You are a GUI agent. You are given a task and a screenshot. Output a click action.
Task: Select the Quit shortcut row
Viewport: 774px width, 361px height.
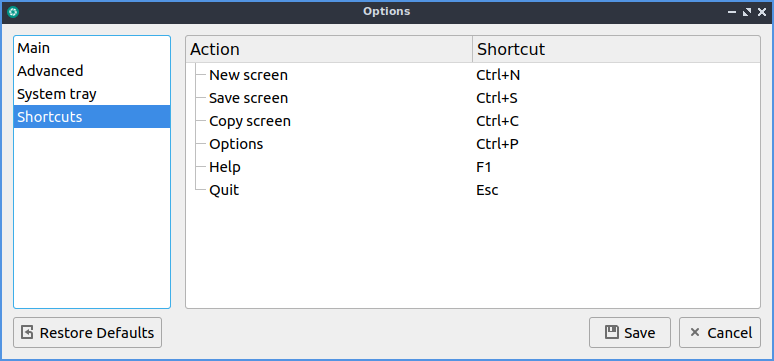pyautogui.click(x=473, y=190)
